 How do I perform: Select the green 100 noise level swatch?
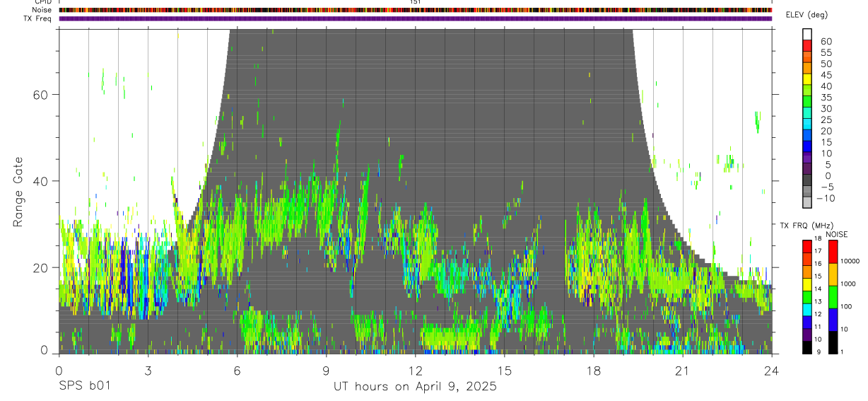[832, 296]
